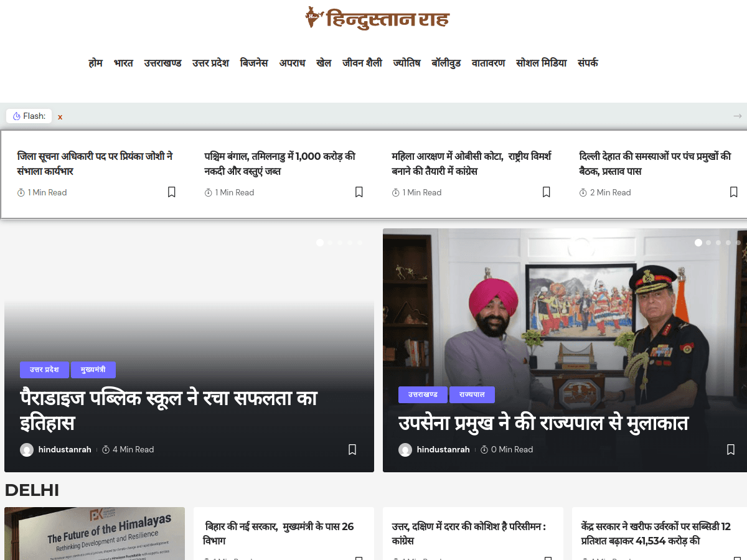This screenshot has height=560, width=747.
Task: Click hindustanrah avatar on पैराडाइज story
Action: click(x=27, y=450)
